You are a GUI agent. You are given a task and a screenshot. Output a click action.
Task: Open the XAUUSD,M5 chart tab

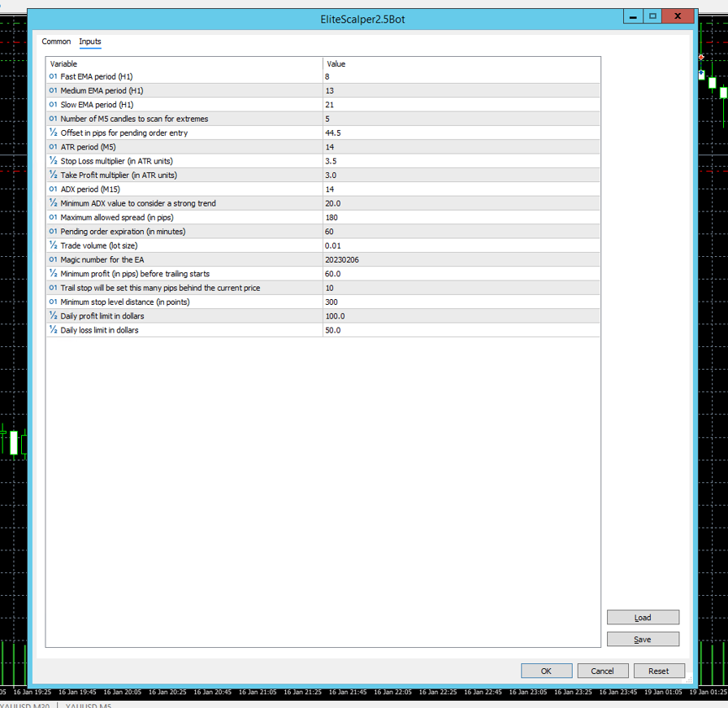pyautogui.click(x=89, y=706)
